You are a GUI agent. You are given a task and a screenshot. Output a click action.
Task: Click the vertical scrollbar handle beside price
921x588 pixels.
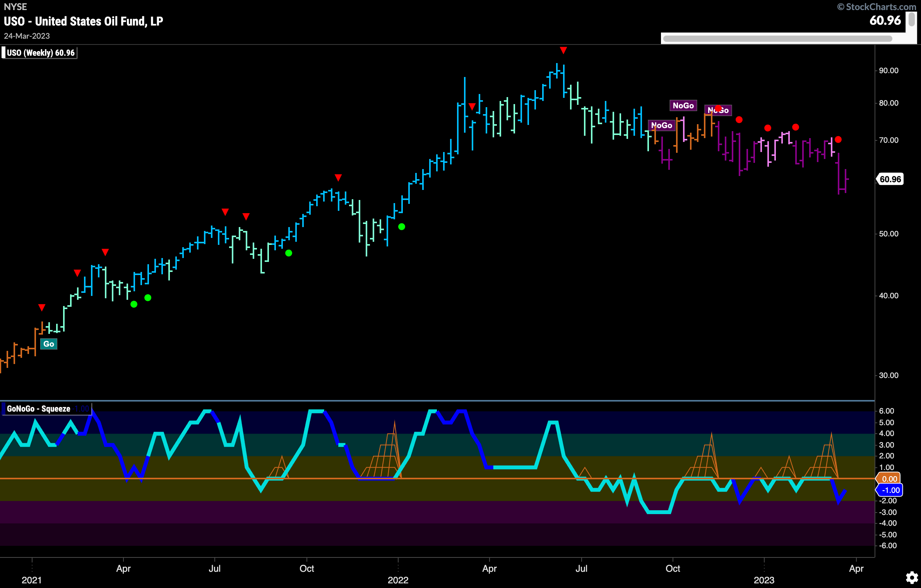(x=912, y=19)
